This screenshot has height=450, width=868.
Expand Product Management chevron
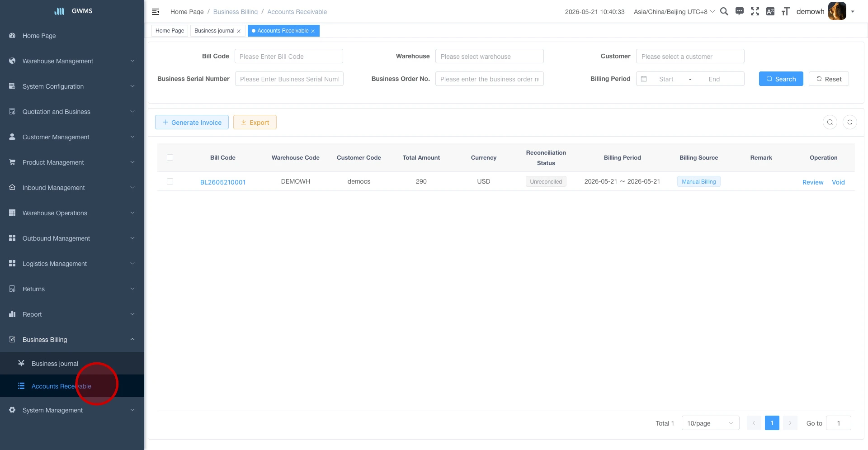point(132,162)
